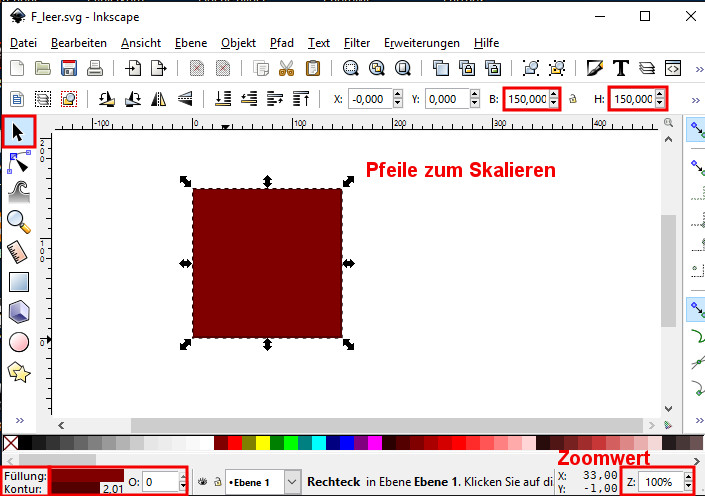Click the Import icon

133,68
